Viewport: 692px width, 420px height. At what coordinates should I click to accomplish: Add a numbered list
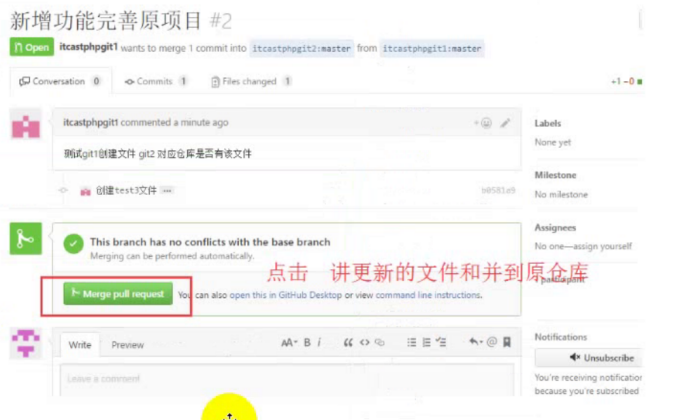point(426,342)
